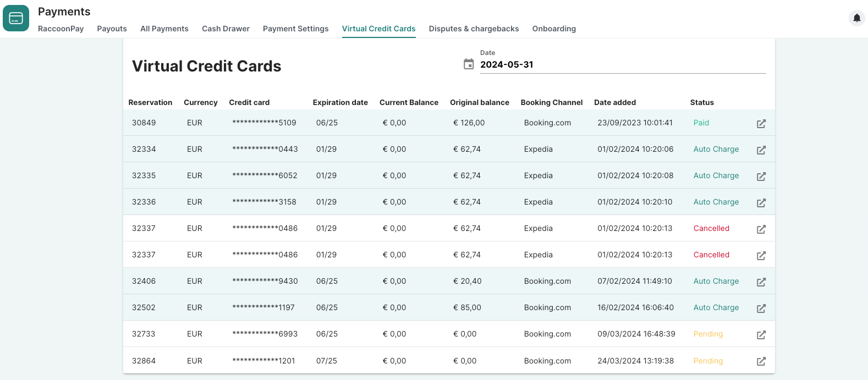Open external link for reservation 30849
Screen dimensions: 868x380
tap(761, 124)
